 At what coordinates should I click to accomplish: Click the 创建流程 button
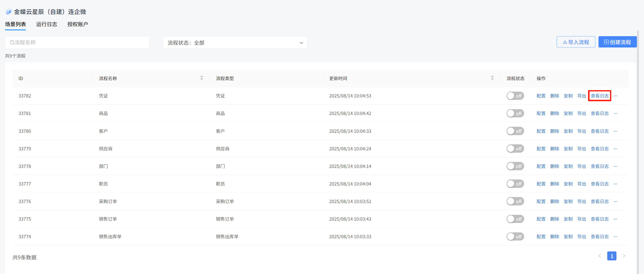(617, 42)
